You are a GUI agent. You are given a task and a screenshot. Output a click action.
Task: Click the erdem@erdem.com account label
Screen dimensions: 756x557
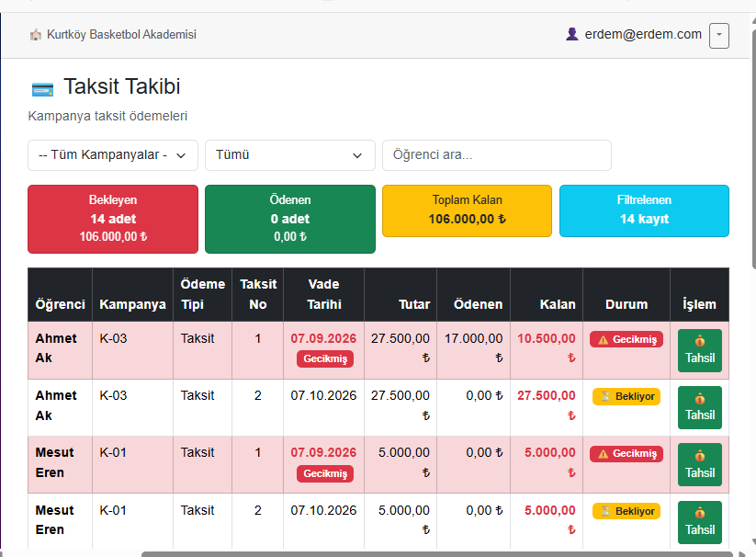click(643, 34)
